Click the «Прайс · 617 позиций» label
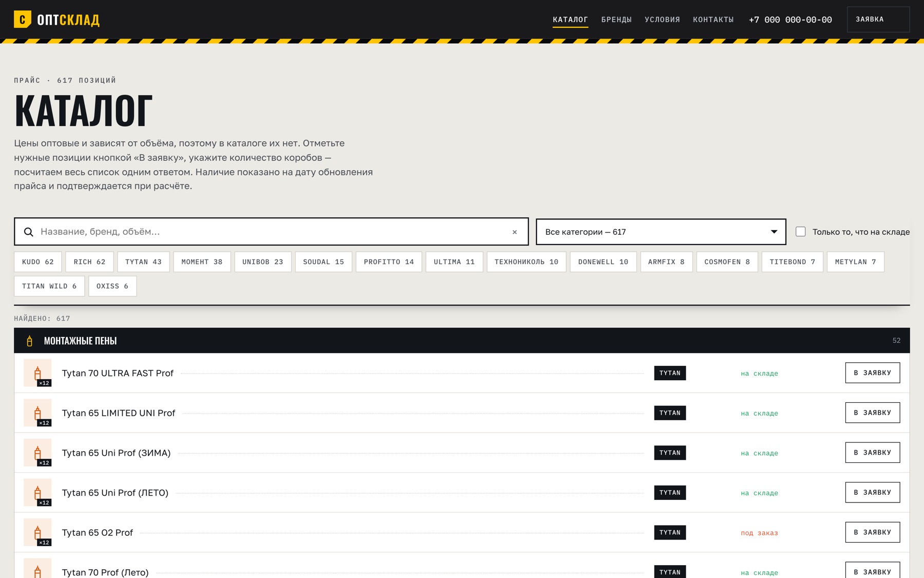Image resolution: width=924 pixels, height=578 pixels. click(65, 80)
